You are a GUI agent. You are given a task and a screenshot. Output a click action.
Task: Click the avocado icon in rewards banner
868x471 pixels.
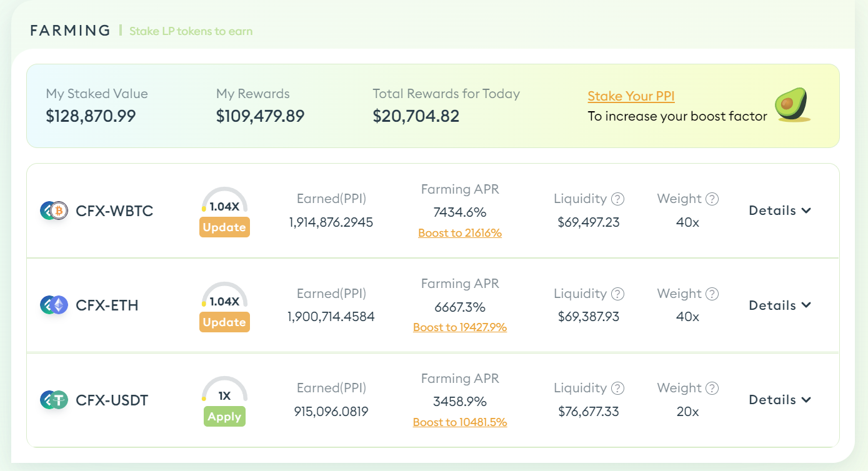click(792, 105)
